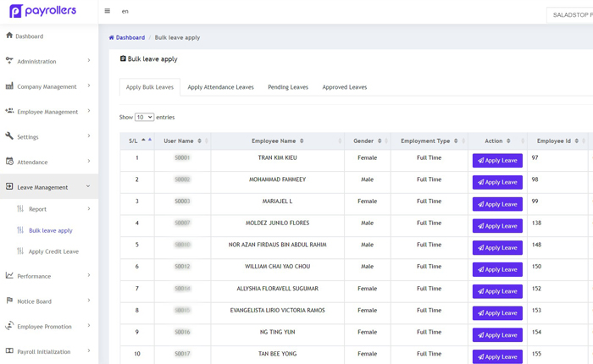Click the Payrollers logo
The height and width of the screenshot is (364, 593).
(42, 11)
